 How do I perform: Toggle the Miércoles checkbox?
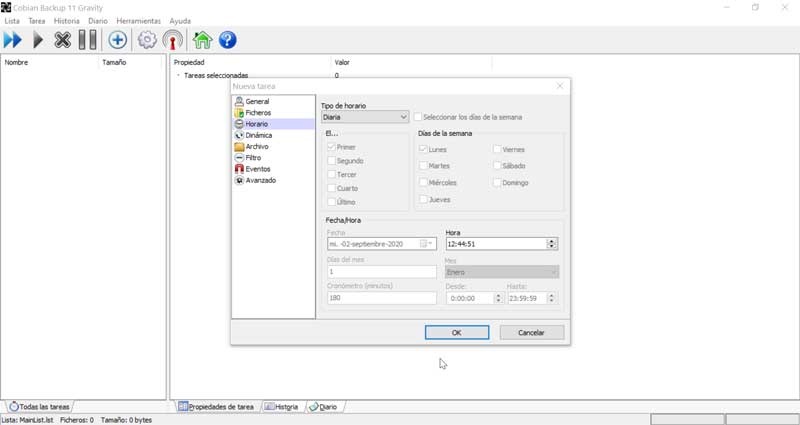423,182
